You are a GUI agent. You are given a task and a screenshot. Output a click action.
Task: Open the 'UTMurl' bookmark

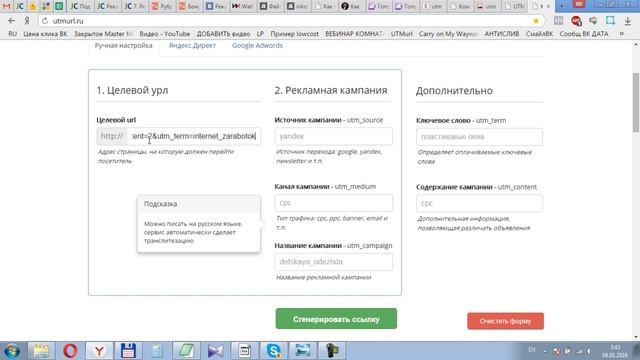pos(402,34)
